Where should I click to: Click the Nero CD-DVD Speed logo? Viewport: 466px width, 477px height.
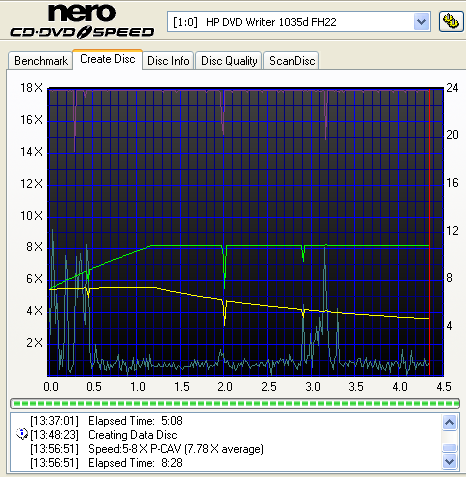click(x=82, y=21)
